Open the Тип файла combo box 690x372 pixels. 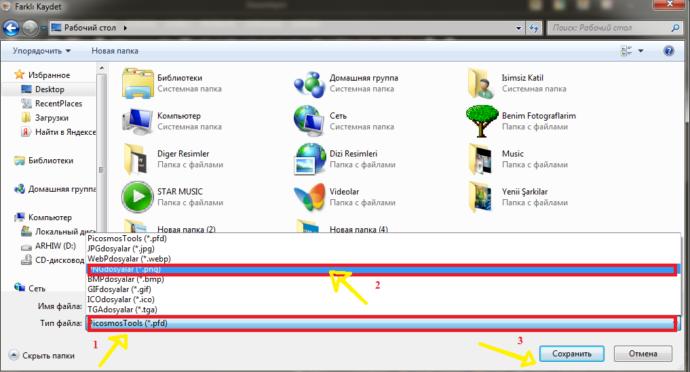pyautogui.click(x=382, y=324)
